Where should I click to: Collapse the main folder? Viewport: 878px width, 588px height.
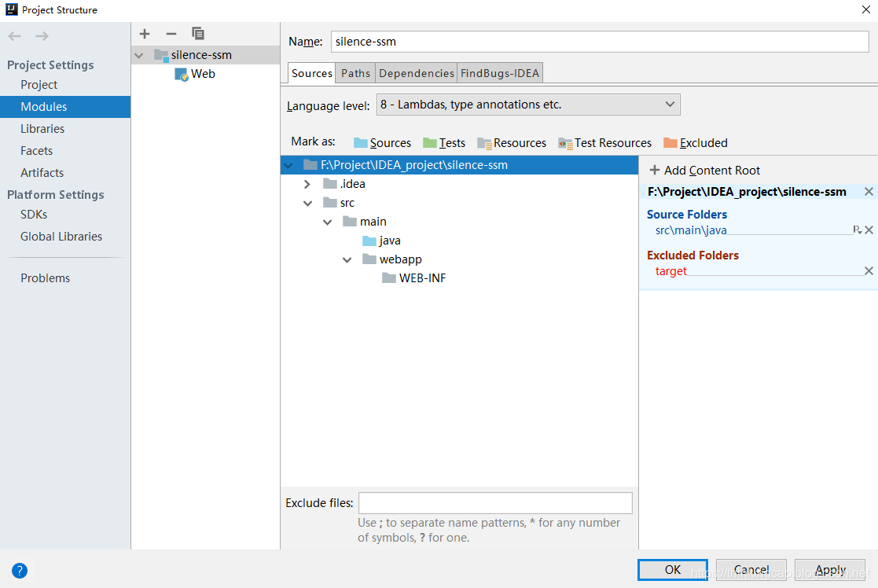[328, 222]
